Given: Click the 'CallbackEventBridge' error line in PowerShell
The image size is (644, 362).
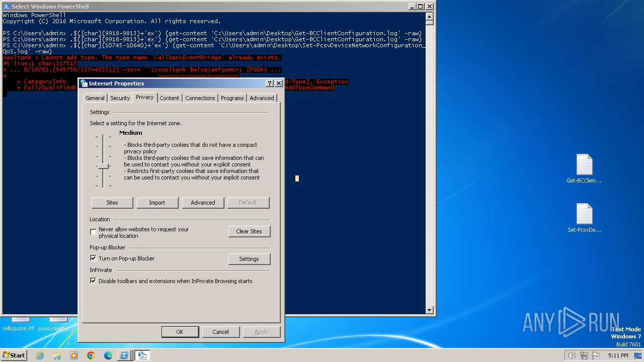Looking at the screenshot, I should (x=142, y=57).
